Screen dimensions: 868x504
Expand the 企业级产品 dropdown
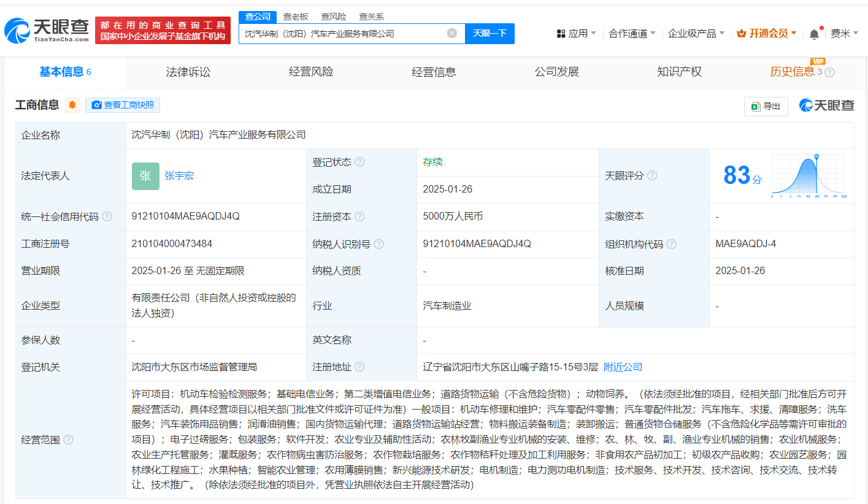click(696, 34)
